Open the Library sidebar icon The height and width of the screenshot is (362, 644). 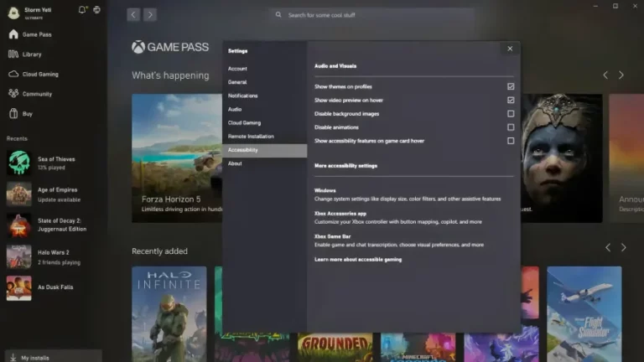coord(13,54)
